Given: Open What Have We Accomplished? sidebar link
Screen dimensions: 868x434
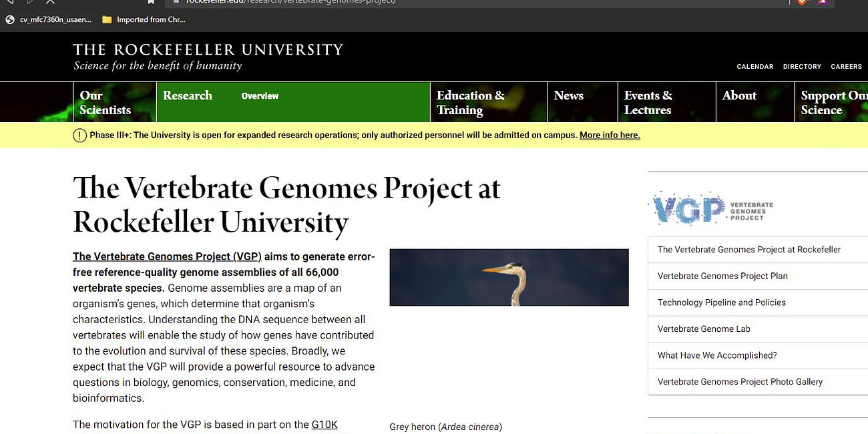Looking at the screenshot, I should pyautogui.click(x=717, y=355).
